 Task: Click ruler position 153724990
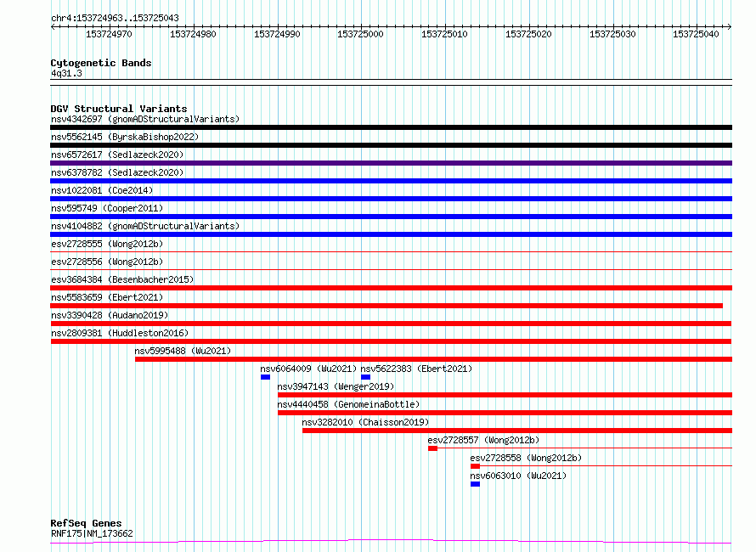[277, 34]
